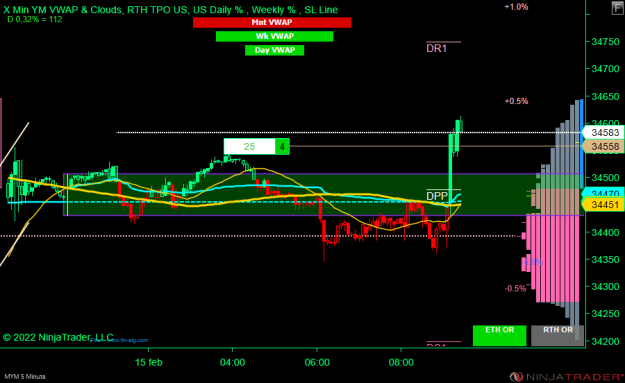Screen dimensions: 625x383
Task: Toggle the gray RTH OR button
Action: 557,335
